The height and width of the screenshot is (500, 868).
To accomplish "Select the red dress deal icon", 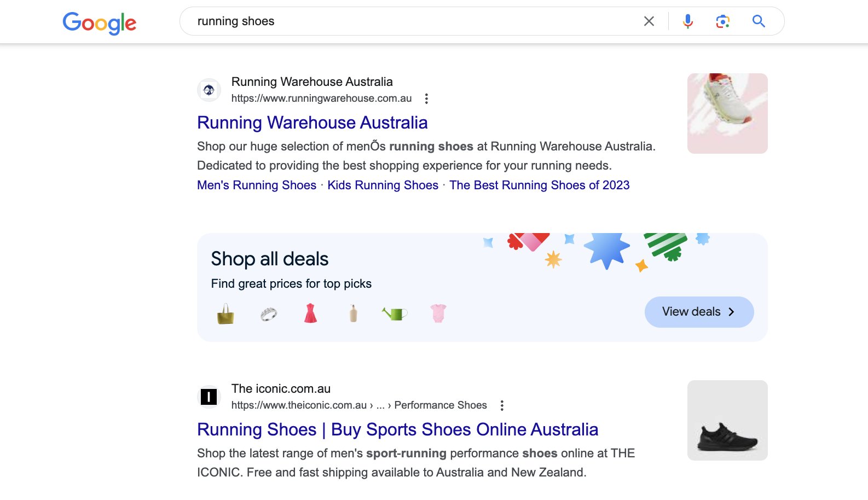I will pos(310,312).
